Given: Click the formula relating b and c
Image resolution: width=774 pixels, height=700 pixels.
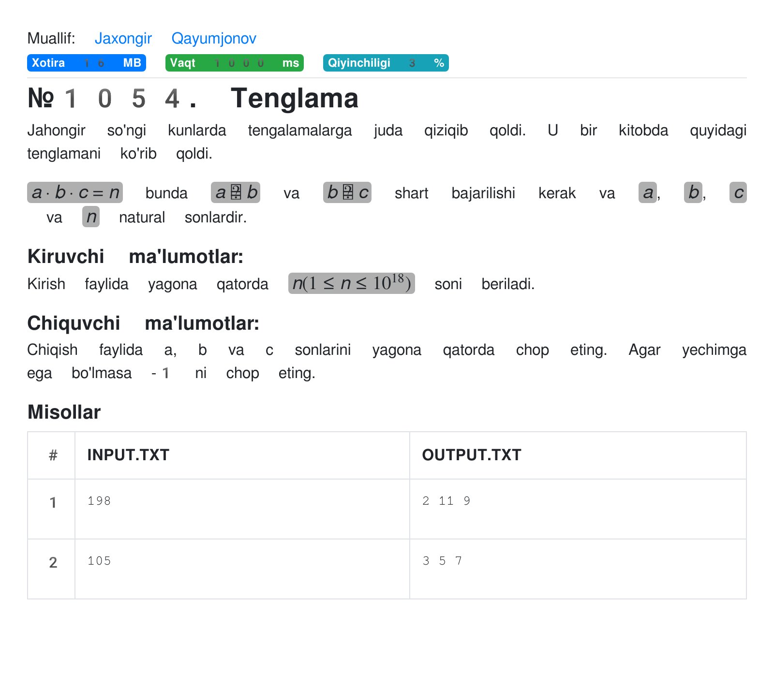Looking at the screenshot, I should [x=347, y=192].
